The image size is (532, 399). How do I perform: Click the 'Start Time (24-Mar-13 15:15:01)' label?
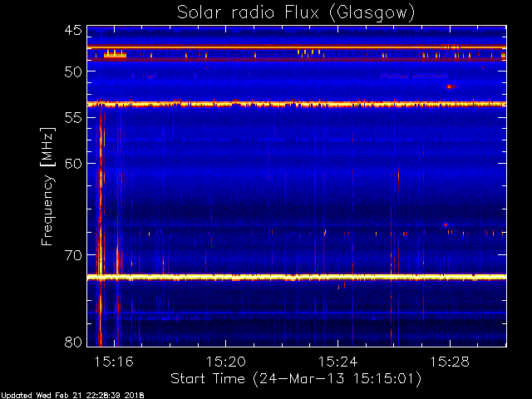tap(296, 379)
